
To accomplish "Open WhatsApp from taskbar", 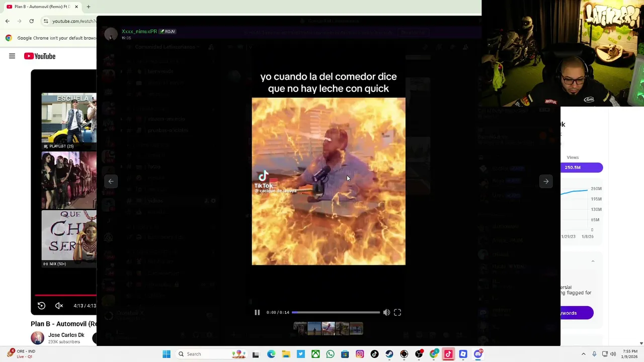I will (x=330, y=354).
